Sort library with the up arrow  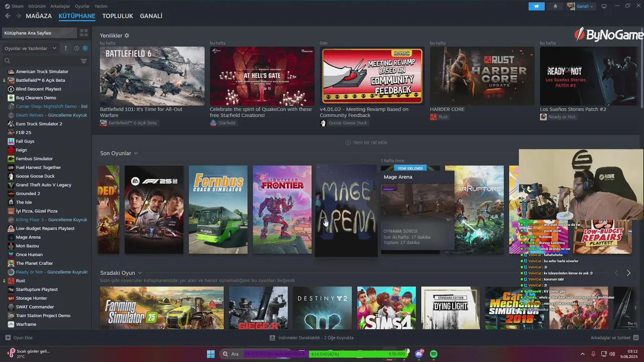[x=65, y=48]
